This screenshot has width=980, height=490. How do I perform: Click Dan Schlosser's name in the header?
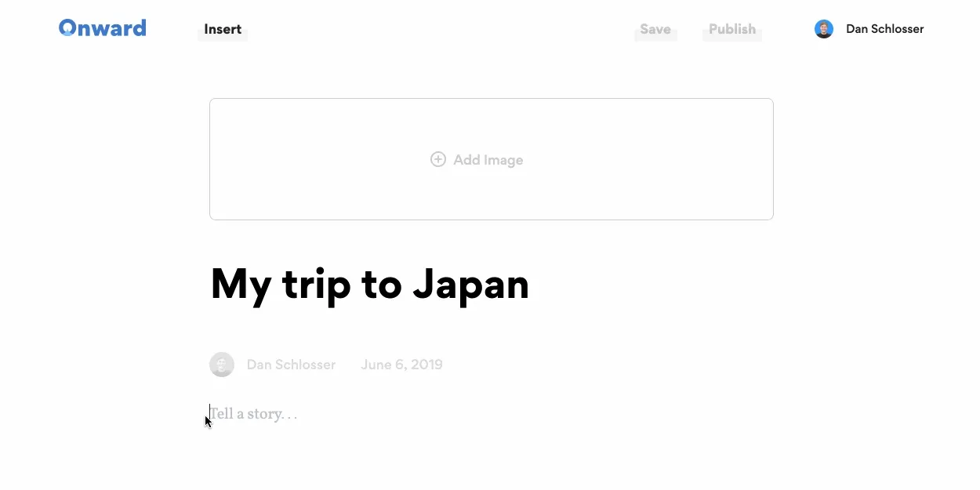coord(884,29)
